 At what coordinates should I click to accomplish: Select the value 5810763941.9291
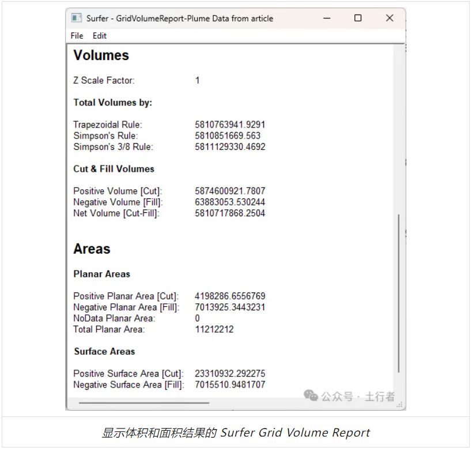coord(230,125)
